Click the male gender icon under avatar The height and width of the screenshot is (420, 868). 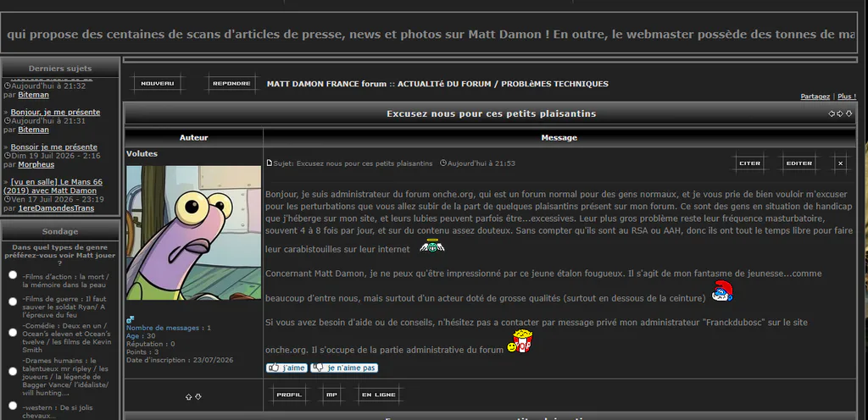point(130,319)
